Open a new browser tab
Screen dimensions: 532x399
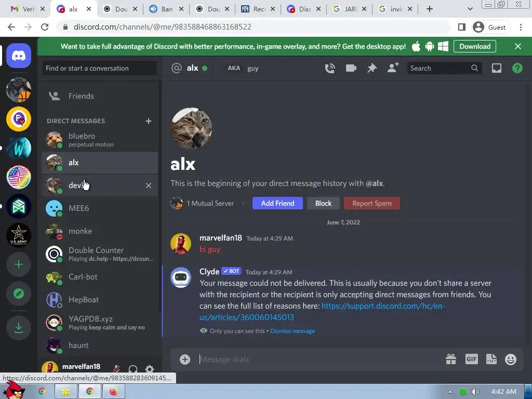430,9
